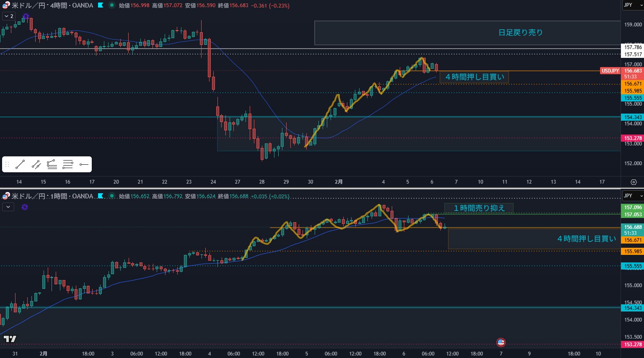Click the favorites toolbar drag handle
Image resolution: width=644 pixels, height=358 pixels.
point(7,165)
